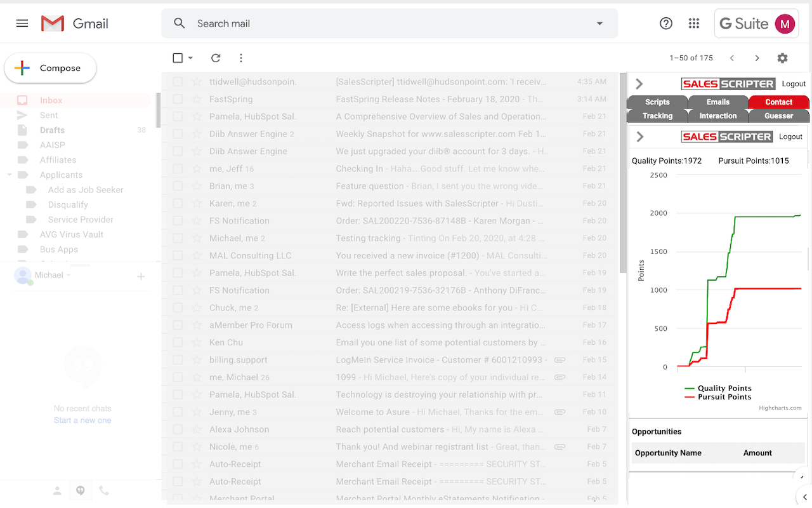The image size is (812, 508).
Task: Collapse the SalesScripter panel with the top arrow
Action: click(639, 84)
